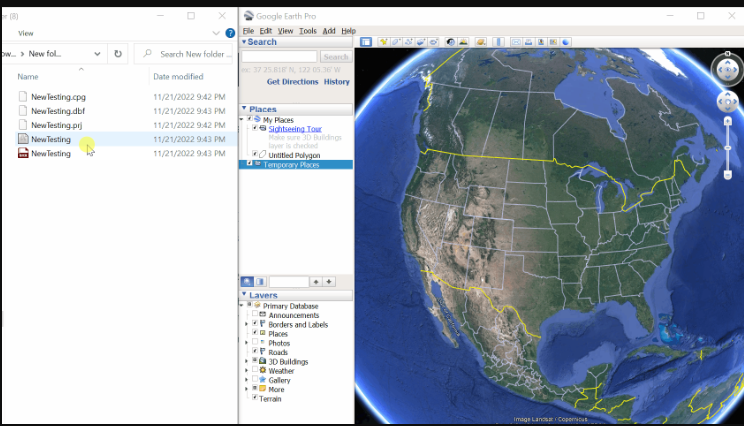The height and width of the screenshot is (426, 744).
Task: Expand the Borders and Labels layer
Action: [x=246, y=325]
